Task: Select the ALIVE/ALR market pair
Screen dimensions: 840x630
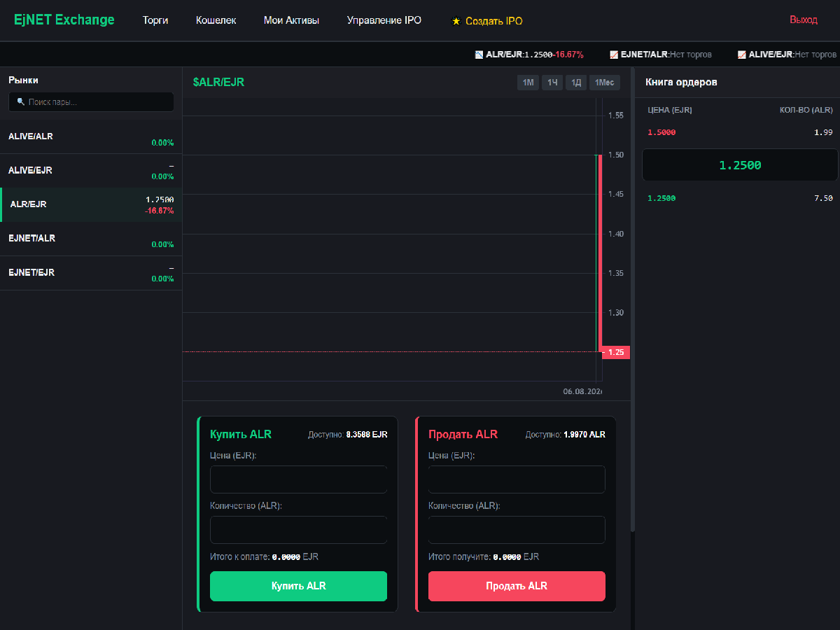Action: coord(91,137)
